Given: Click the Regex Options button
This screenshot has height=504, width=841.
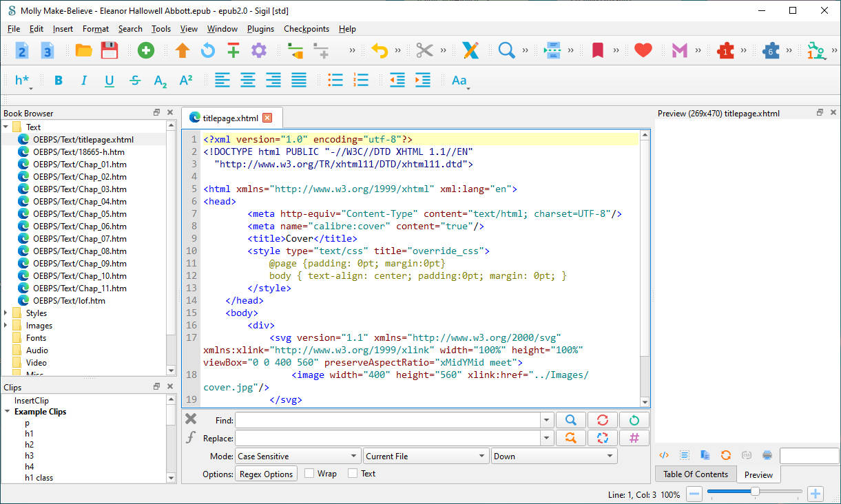Looking at the screenshot, I should [267, 474].
